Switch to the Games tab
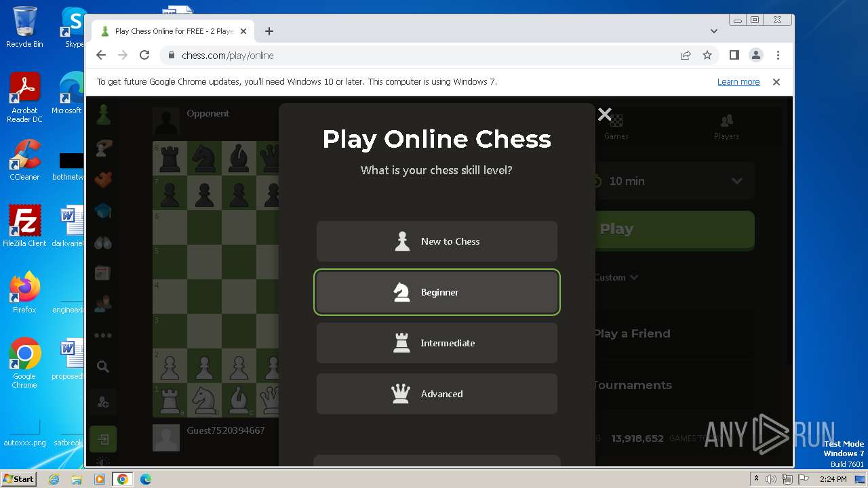Viewport: 868px width, 488px height. point(616,126)
